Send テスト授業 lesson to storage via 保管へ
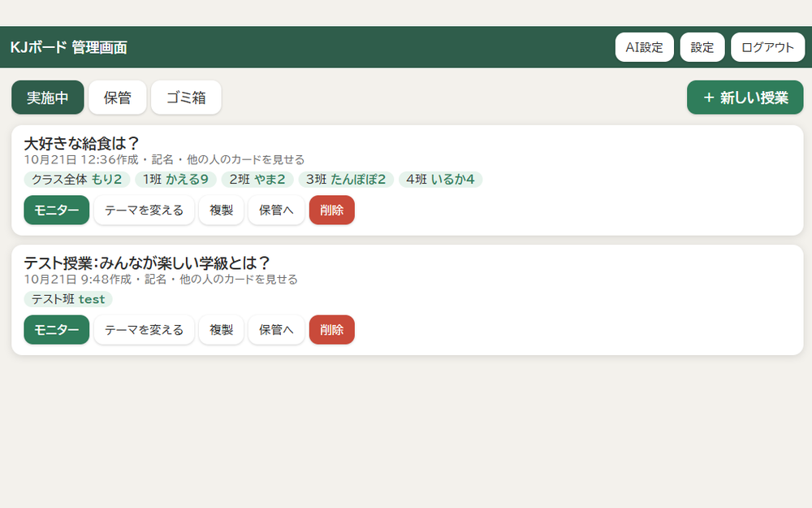 tap(276, 330)
